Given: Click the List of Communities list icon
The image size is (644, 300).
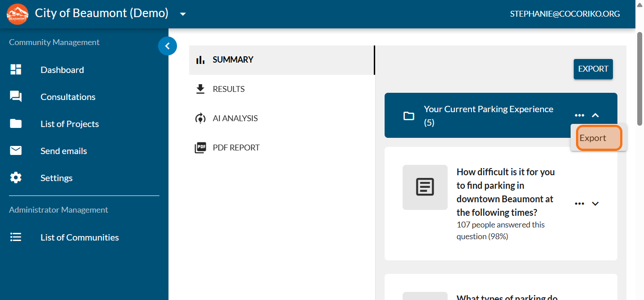Looking at the screenshot, I should pos(16,237).
